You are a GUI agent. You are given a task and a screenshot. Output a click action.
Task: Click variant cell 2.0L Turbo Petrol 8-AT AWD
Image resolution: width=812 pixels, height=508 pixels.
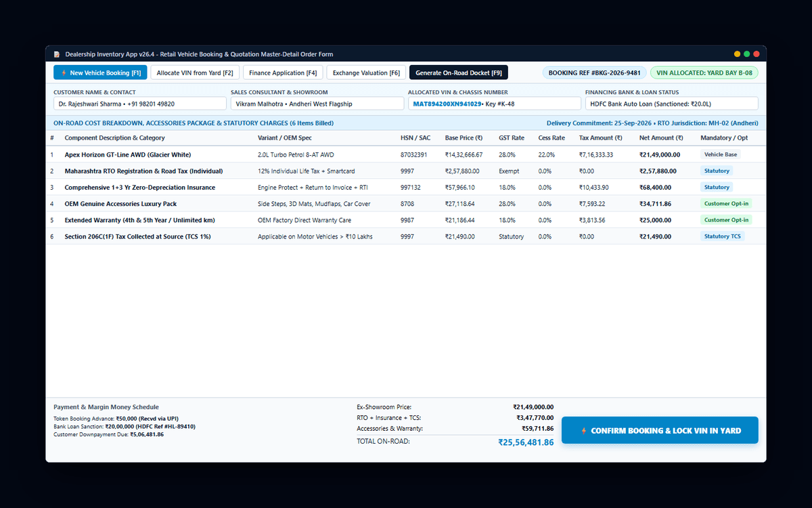click(x=296, y=154)
